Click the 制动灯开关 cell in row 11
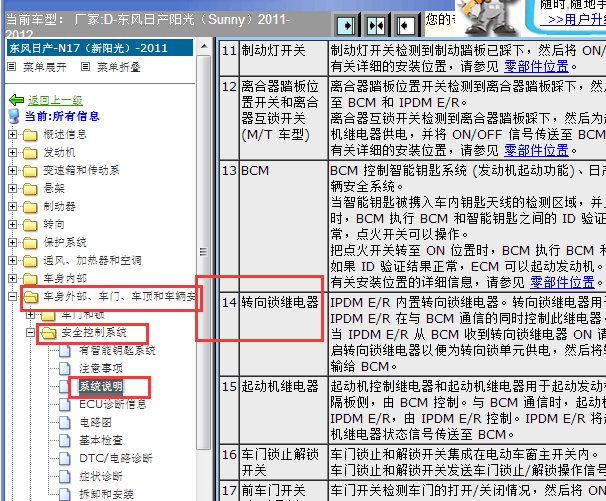Image resolution: width=606 pixels, height=501 pixels. tap(283, 58)
